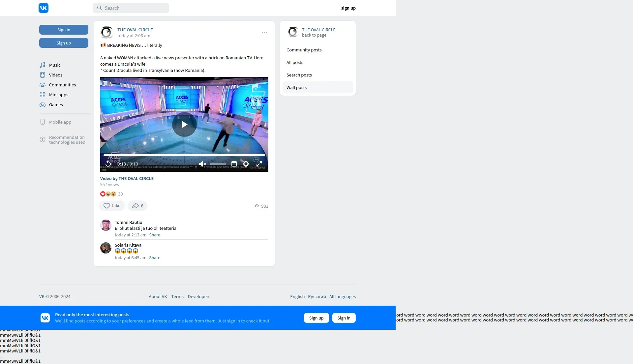This screenshot has height=364, width=633.
Task: Open the Games sidebar icon
Action: click(x=43, y=105)
